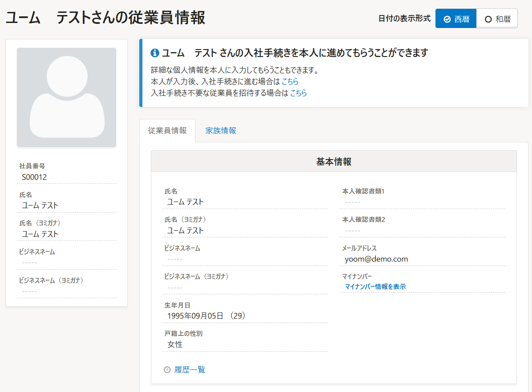Viewport: 532px width, 392px height.
Task: Select the 和暦 date format option
Action: click(497, 19)
